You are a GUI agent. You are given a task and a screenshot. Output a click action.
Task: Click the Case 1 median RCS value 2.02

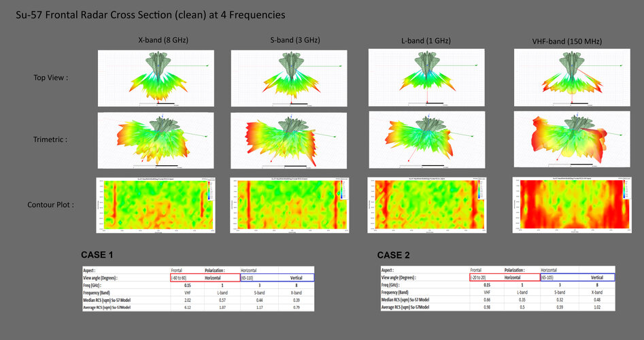click(188, 300)
